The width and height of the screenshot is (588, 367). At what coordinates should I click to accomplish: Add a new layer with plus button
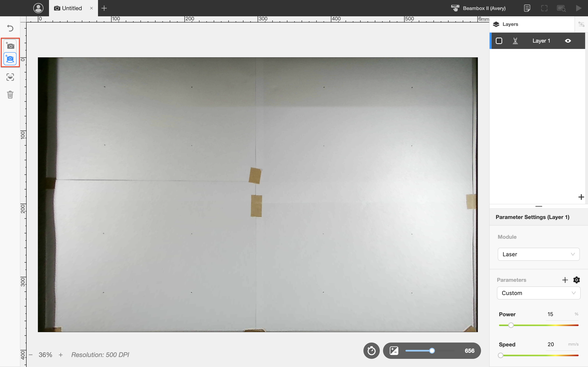[x=581, y=197]
